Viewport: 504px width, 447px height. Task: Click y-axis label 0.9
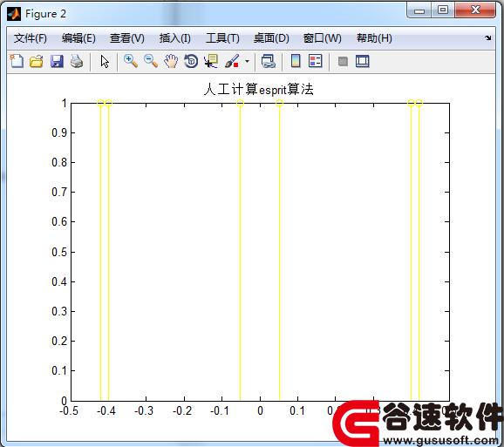tap(59, 132)
